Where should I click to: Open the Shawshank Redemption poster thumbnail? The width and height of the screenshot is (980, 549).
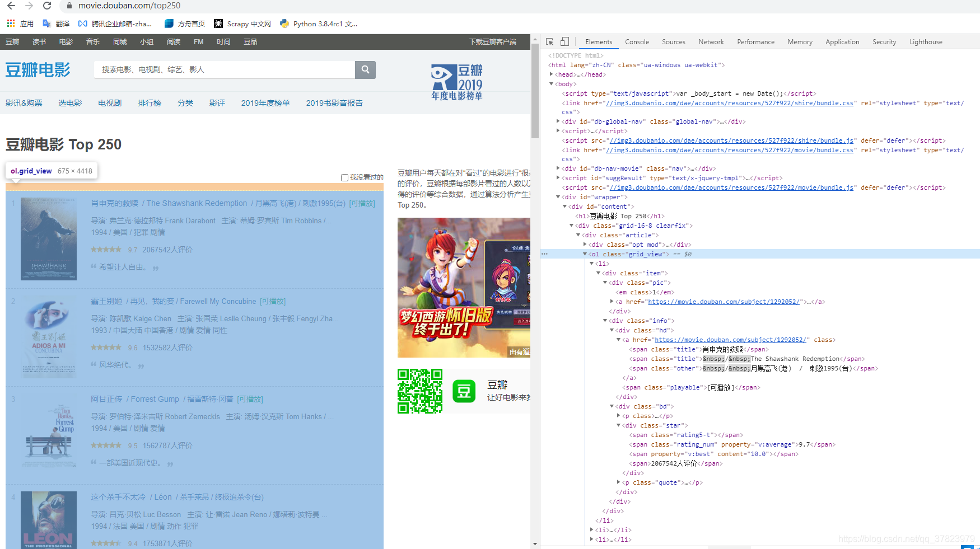49,239
